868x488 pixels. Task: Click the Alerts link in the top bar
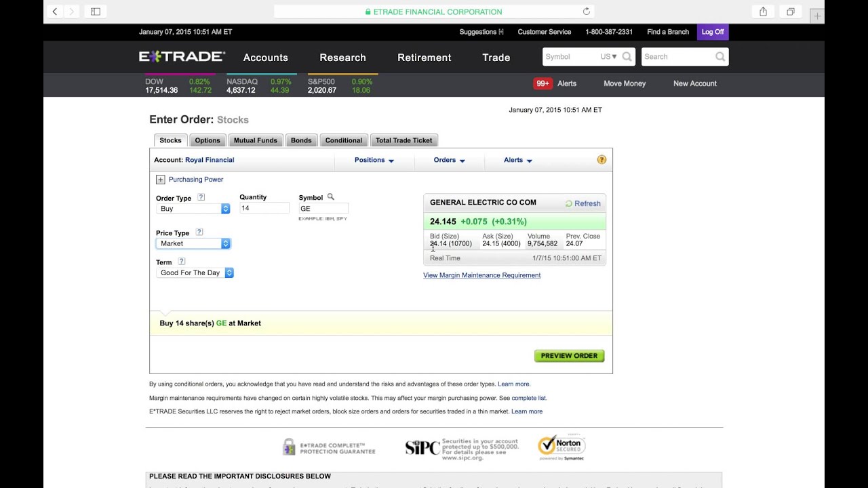pos(567,83)
